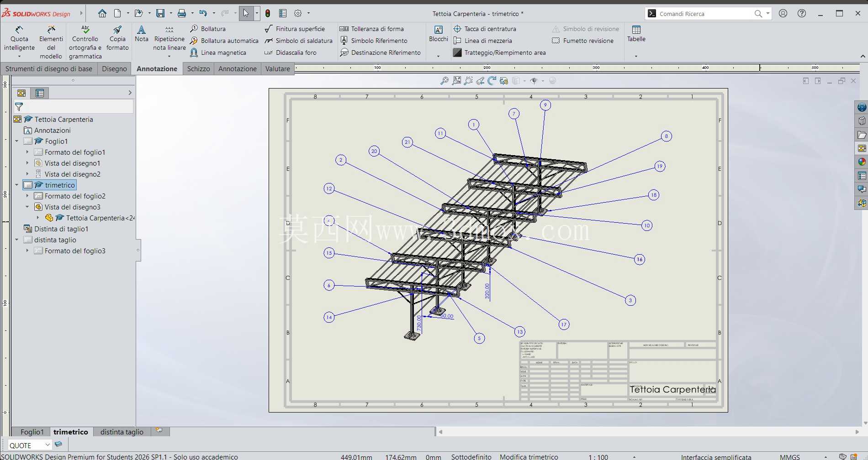Apply Tratteggio/Riempimento area

(x=499, y=52)
